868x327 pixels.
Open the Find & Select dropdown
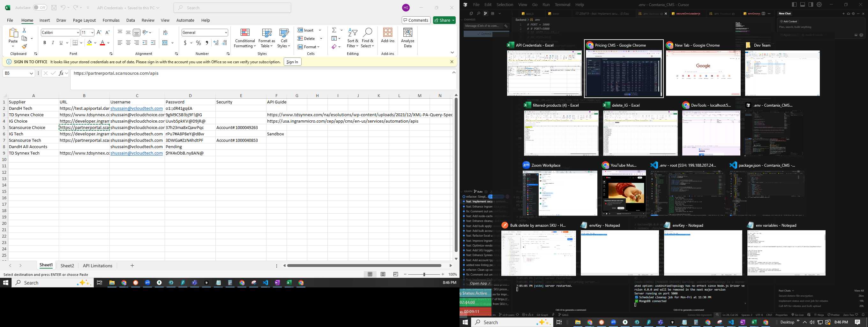click(367, 38)
